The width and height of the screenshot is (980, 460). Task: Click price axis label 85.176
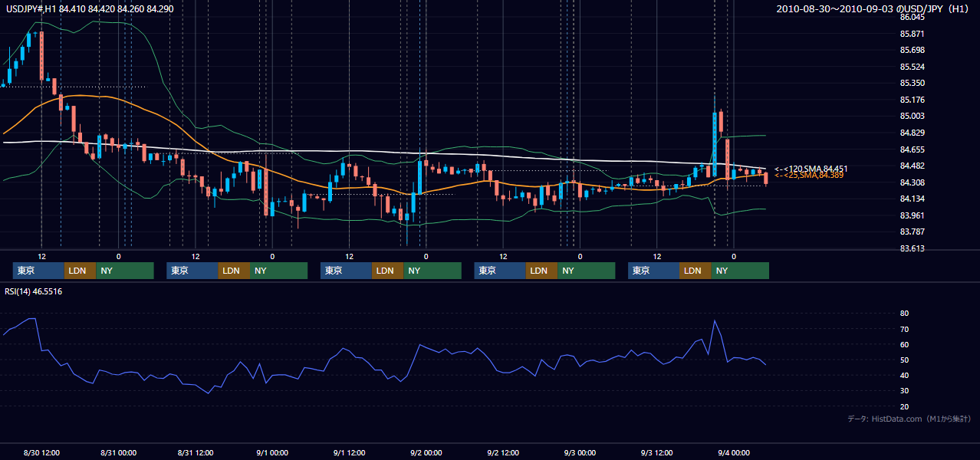point(912,100)
